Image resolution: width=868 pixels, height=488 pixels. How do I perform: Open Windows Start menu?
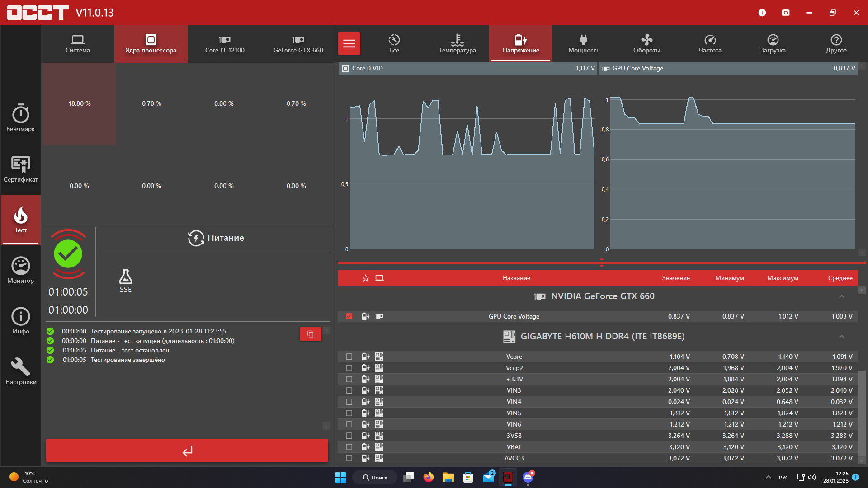click(340, 477)
